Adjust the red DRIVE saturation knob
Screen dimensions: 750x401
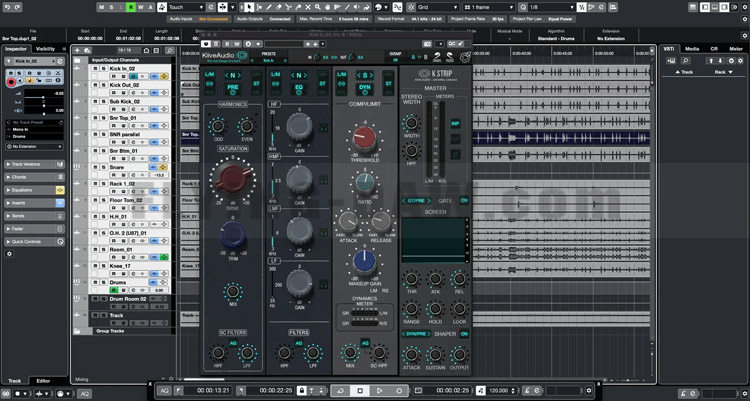coord(233,178)
